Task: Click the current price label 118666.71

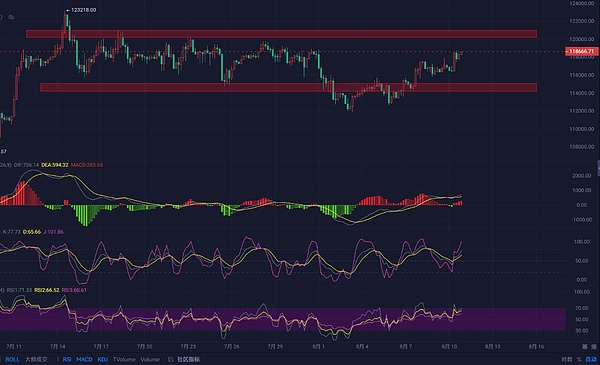Action: 582,51
